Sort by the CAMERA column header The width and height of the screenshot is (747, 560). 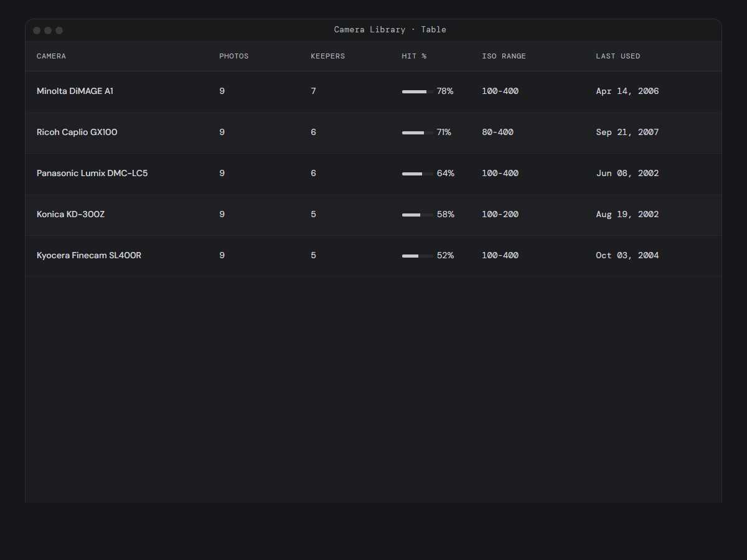tap(51, 56)
